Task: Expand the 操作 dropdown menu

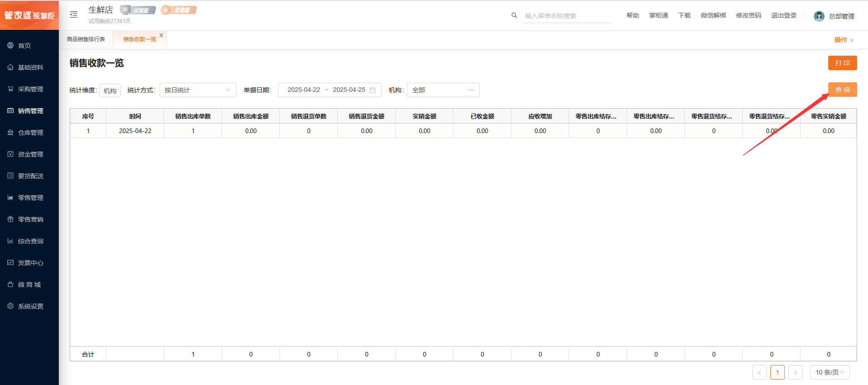Action: (x=844, y=40)
